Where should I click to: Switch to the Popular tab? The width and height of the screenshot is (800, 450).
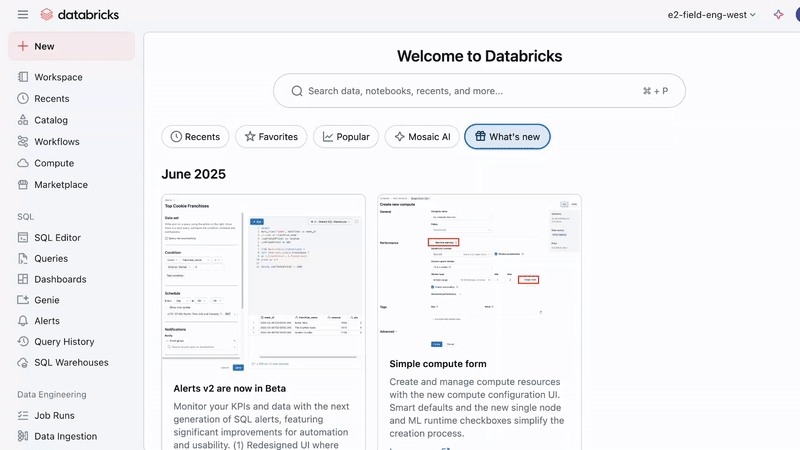tap(346, 137)
